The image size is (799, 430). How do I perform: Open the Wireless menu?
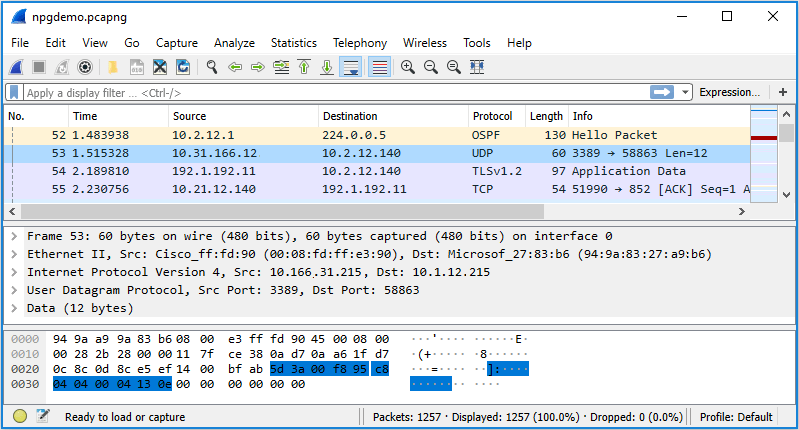pyautogui.click(x=424, y=43)
